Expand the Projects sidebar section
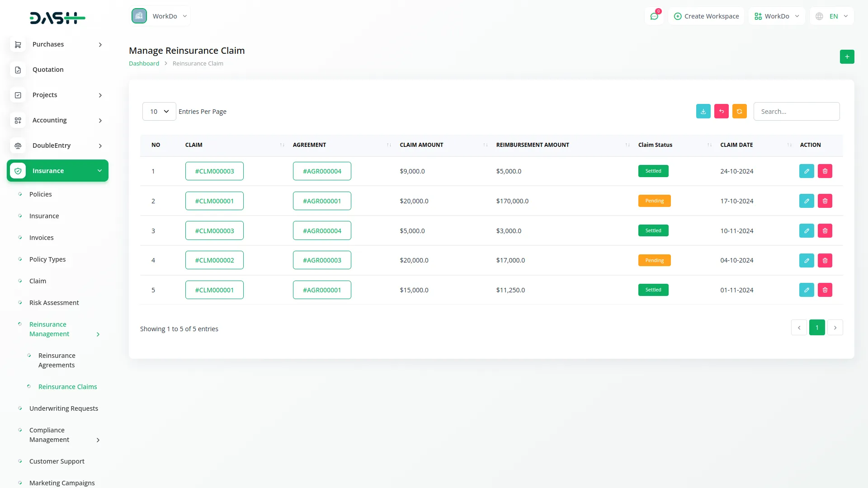Image resolution: width=868 pixels, height=488 pixels. pyautogui.click(x=57, y=95)
